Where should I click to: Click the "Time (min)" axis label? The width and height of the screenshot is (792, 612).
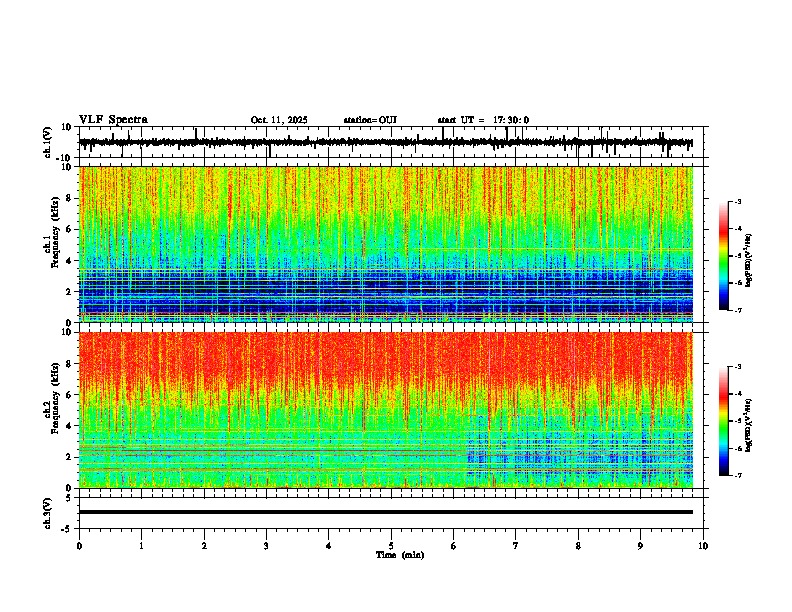pyautogui.click(x=400, y=555)
